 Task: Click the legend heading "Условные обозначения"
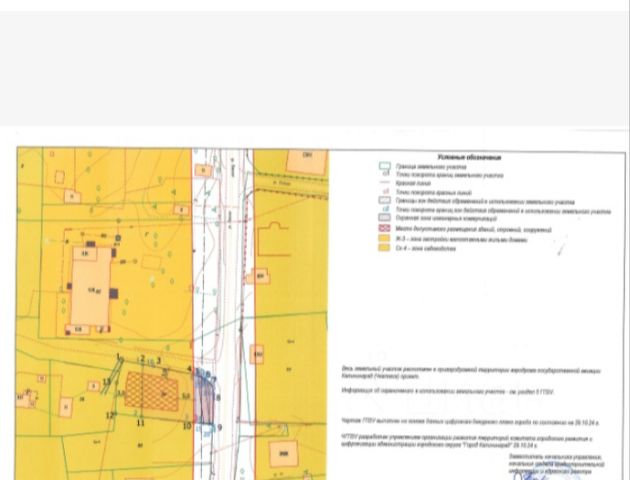point(469,157)
